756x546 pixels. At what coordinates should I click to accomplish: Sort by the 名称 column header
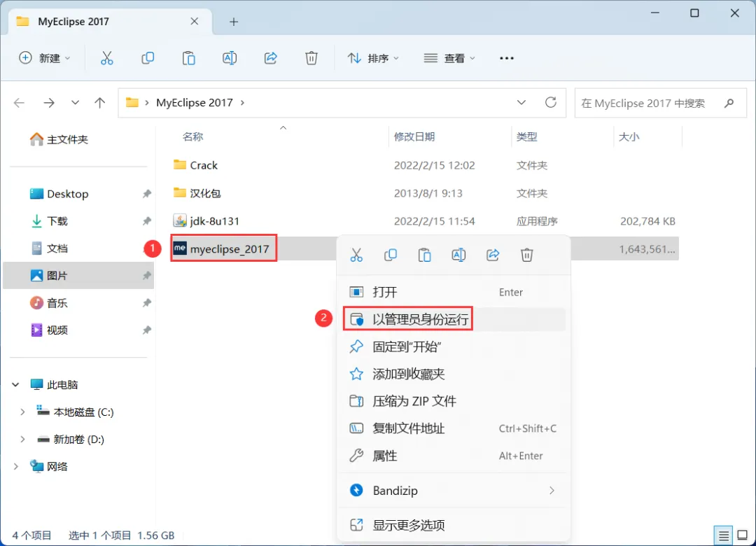(x=193, y=137)
